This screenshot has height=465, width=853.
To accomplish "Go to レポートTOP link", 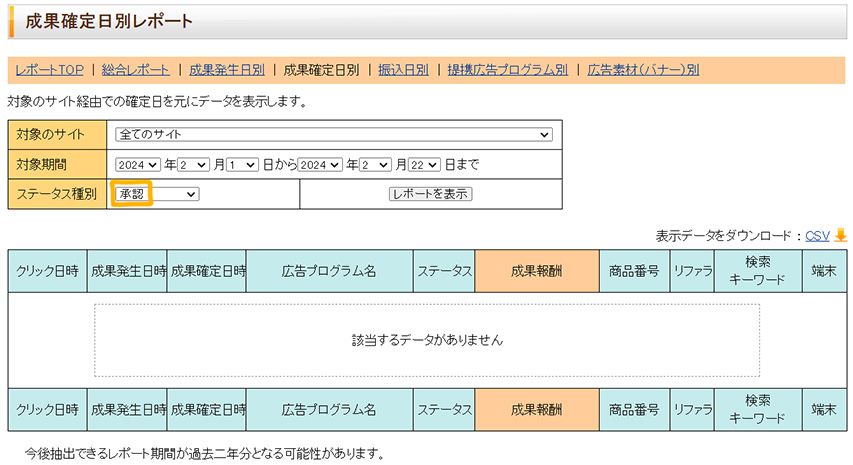I will point(50,70).
